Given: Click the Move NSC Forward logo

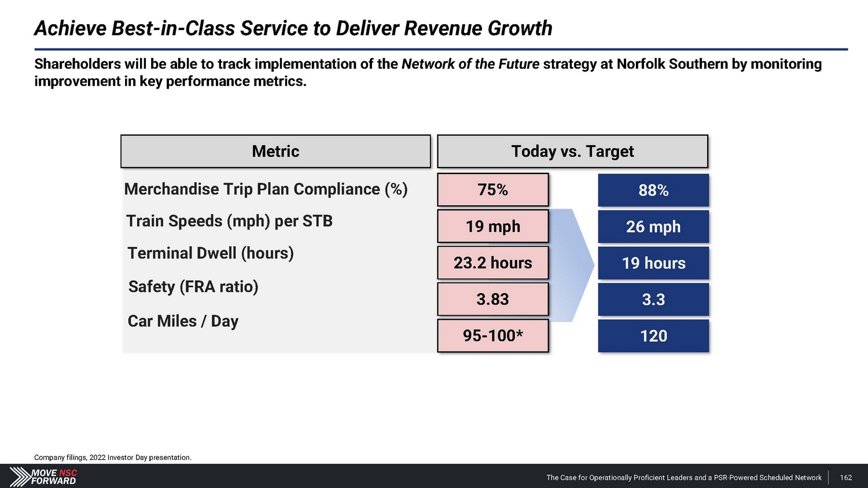Looking at the screenshot, I should (x=44, y=476).
